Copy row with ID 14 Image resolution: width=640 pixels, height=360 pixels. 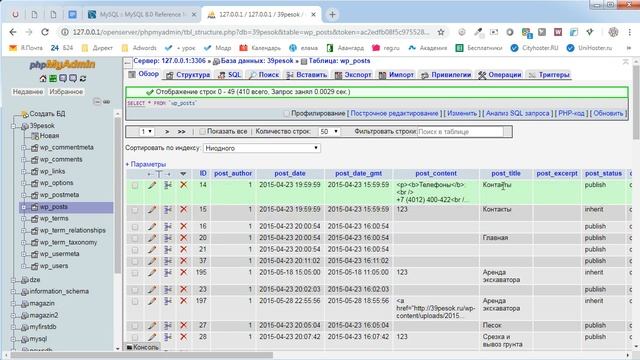168,185
